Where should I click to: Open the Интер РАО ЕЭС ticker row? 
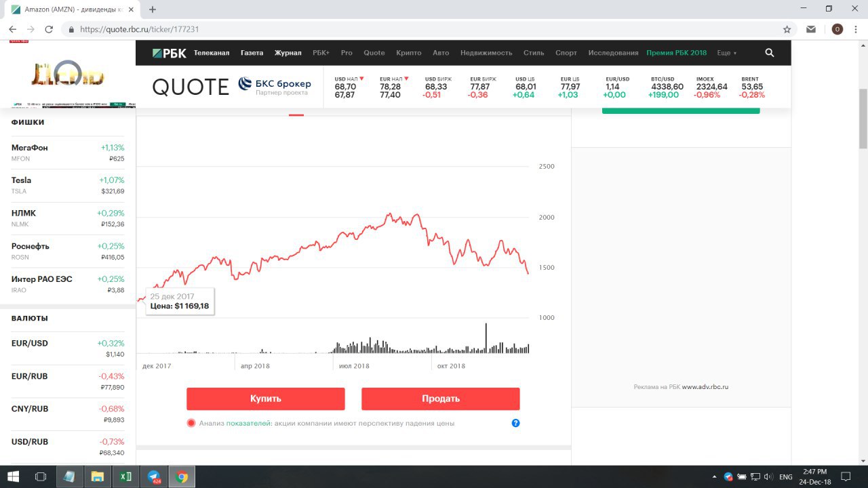(x=68, y=284)
